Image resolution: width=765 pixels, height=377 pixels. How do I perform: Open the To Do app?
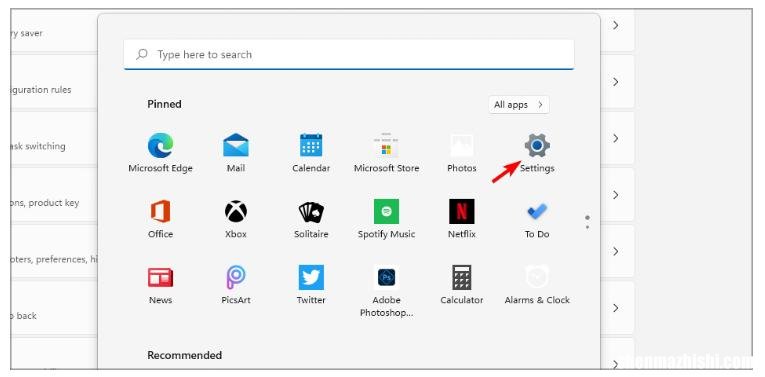(537, 218)
